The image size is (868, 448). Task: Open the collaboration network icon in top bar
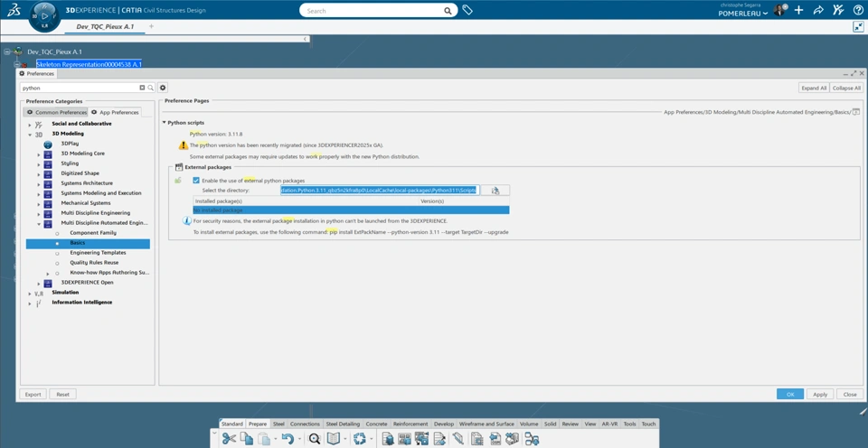pos(838,10)
